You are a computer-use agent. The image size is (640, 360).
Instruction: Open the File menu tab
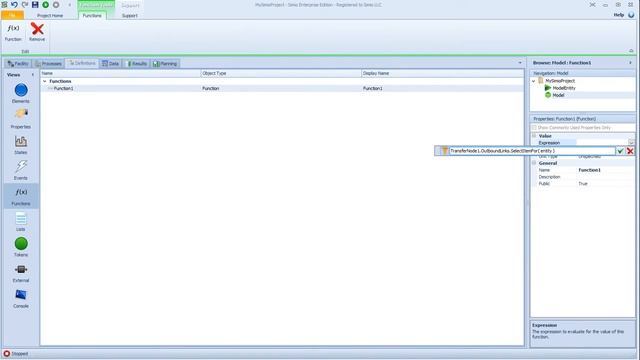(12, 15)
